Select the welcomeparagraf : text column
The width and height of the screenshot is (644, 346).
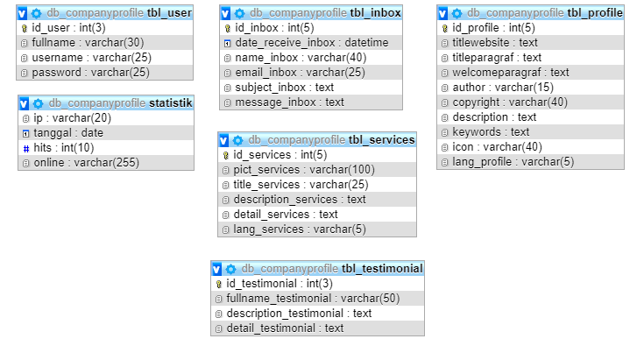click(x=531, y=73)
